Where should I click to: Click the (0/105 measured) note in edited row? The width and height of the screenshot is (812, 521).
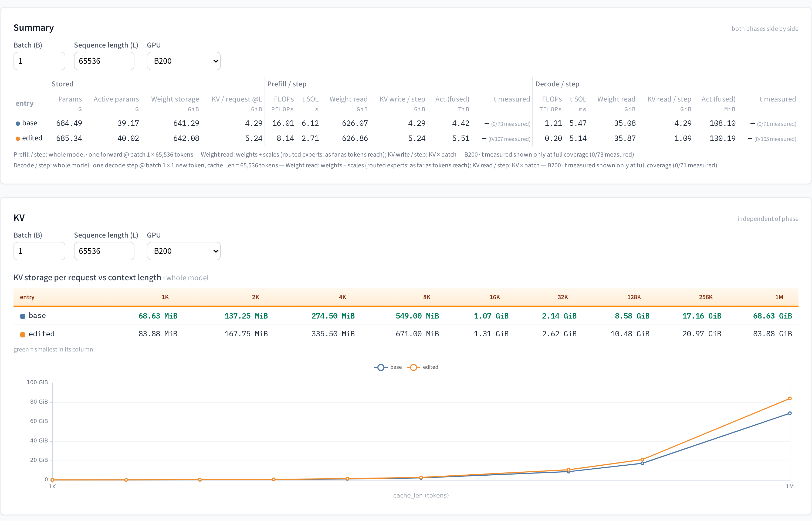(776, 139)
